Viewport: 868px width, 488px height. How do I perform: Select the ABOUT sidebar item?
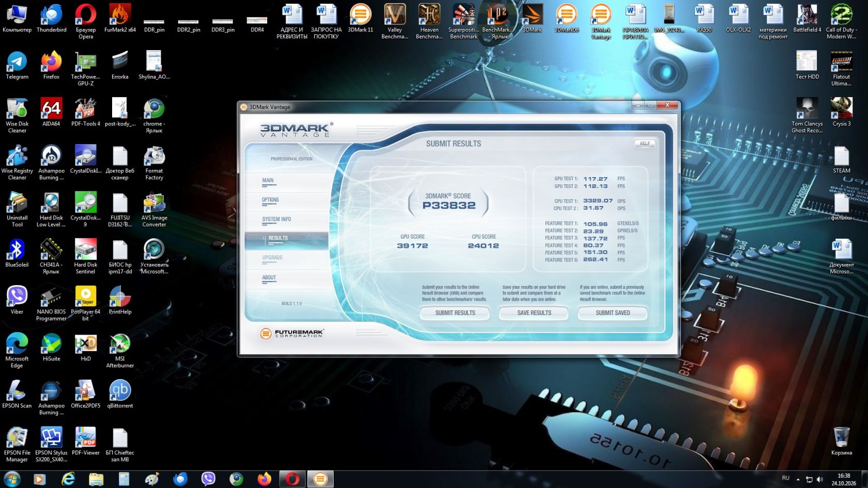(x=269, y=278)
